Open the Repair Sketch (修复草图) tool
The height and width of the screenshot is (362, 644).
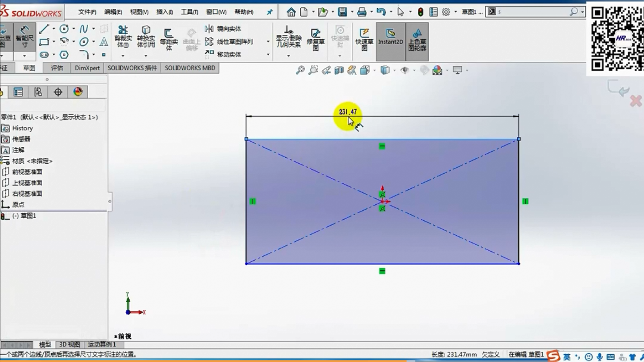[316, 39]
